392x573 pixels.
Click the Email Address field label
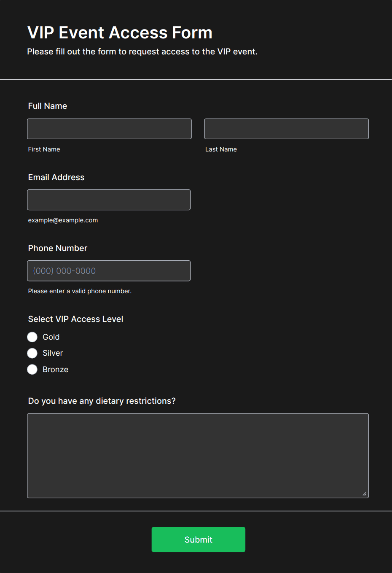(56, 177)
